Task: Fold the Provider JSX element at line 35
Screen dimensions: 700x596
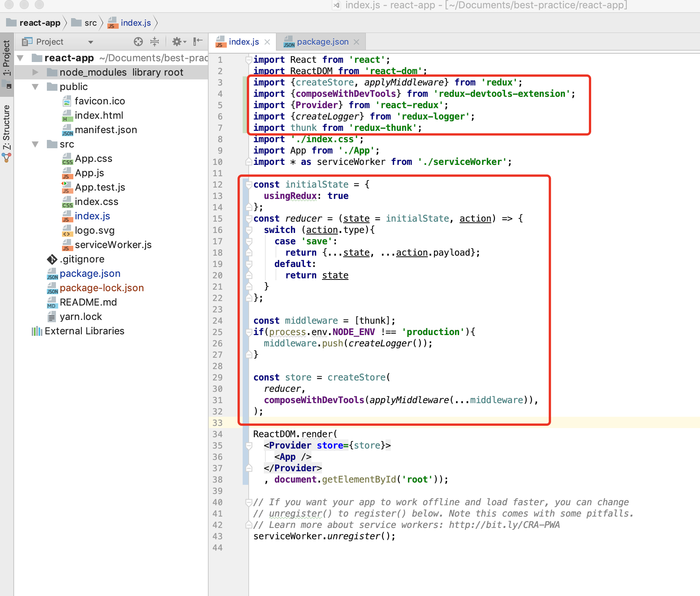Action: [x=249, y=445]
